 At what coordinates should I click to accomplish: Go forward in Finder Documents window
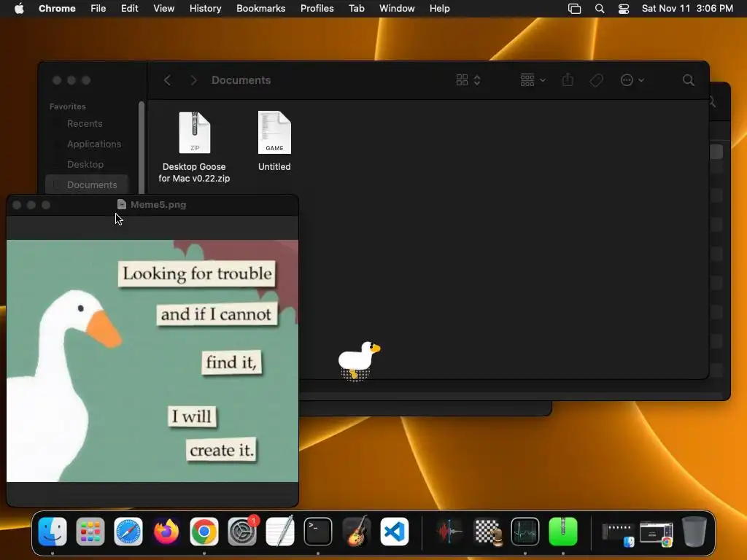point(193,80)
